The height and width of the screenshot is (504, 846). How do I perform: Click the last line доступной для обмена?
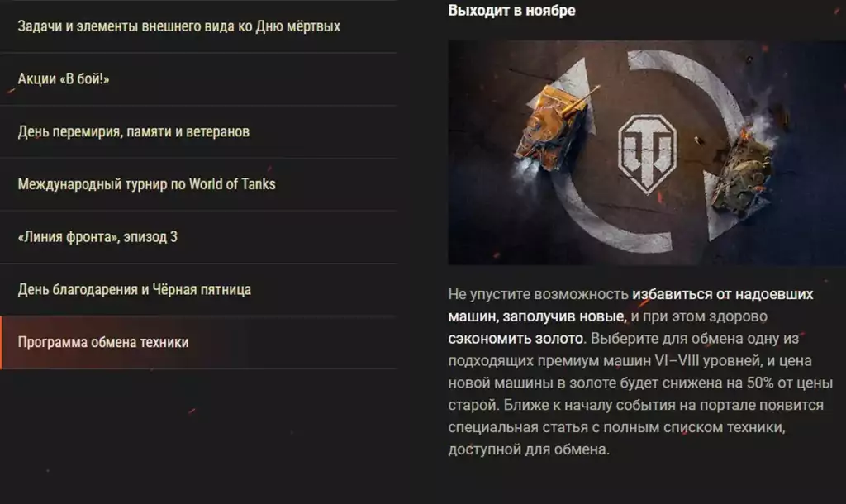coord(528,449)
